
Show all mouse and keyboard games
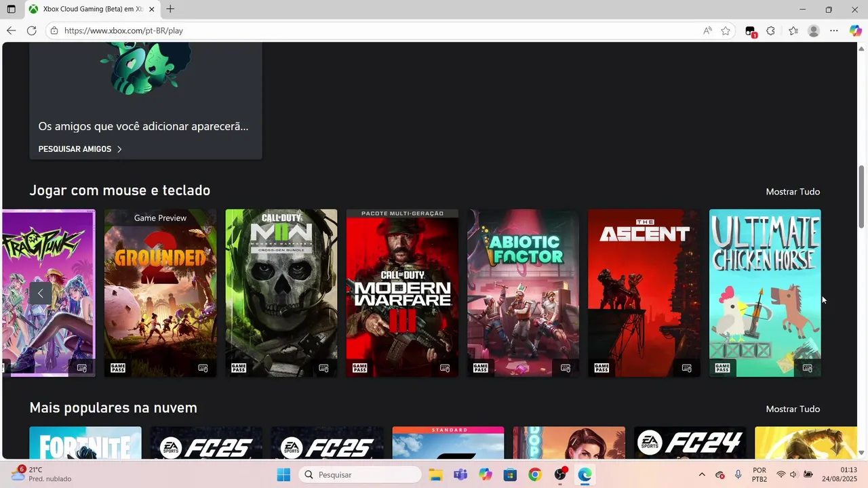point(793,192)
